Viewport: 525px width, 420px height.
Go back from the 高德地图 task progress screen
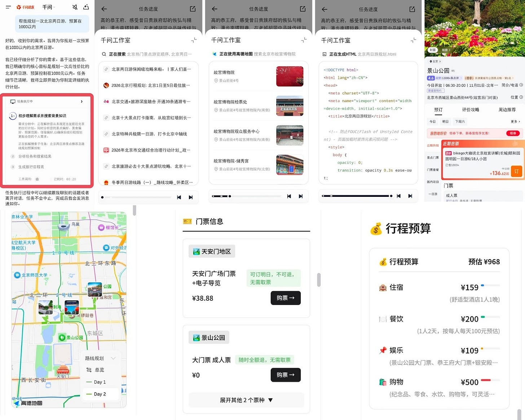point(215,9)
